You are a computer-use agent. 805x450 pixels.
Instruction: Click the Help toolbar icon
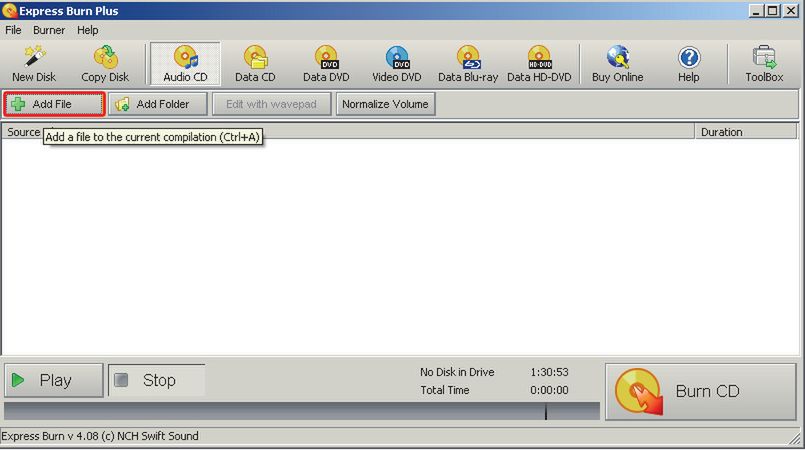[x=688, y=64]
